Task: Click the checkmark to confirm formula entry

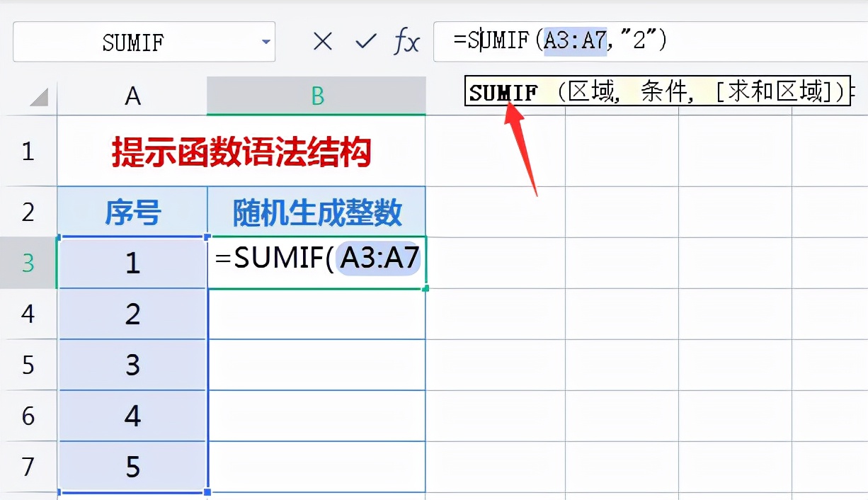Action: (364, 42)
